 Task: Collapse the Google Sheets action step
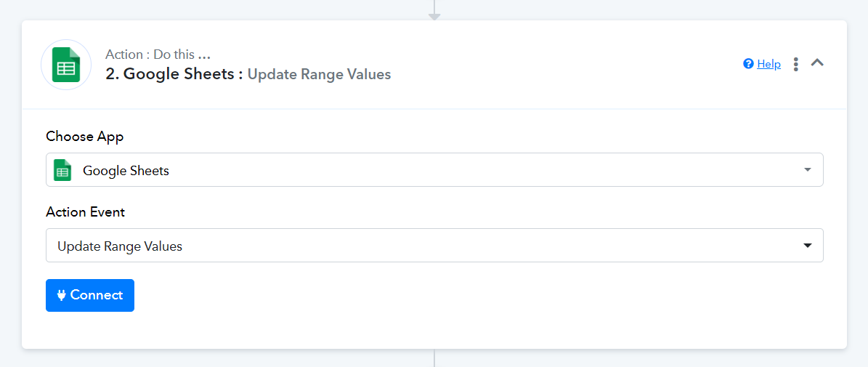817,63
